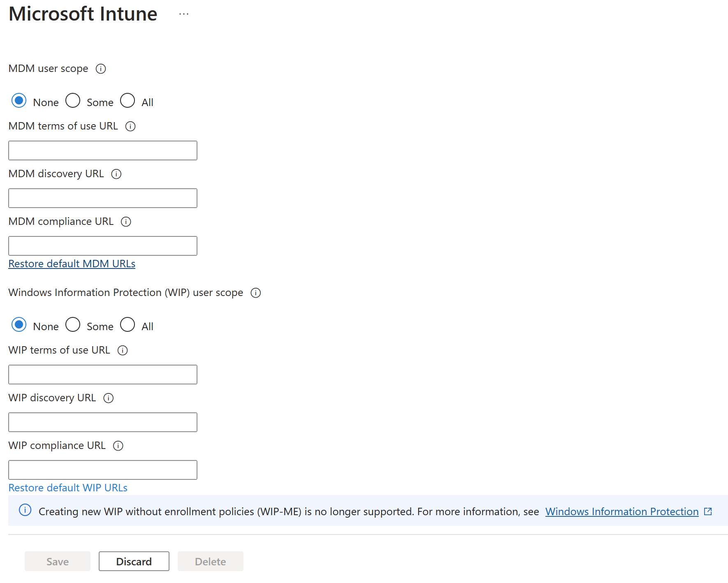Focus the MDM terms of use URL field

[x=103, y=150]
